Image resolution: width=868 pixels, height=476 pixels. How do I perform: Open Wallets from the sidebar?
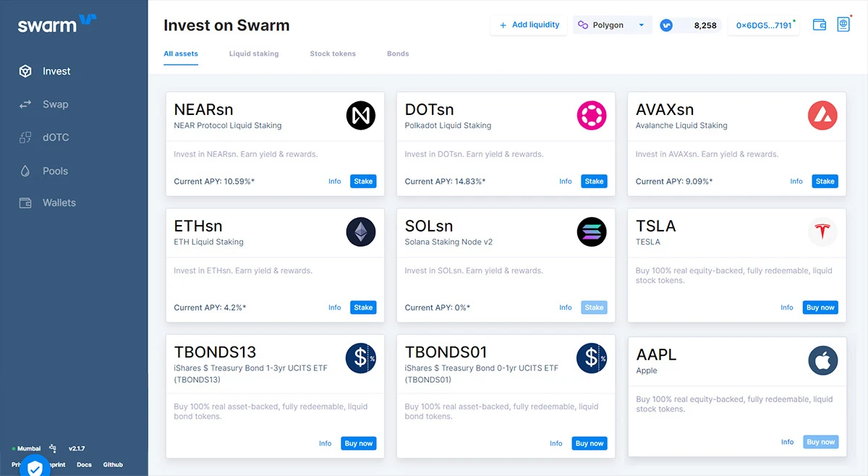tap(59, 203)
